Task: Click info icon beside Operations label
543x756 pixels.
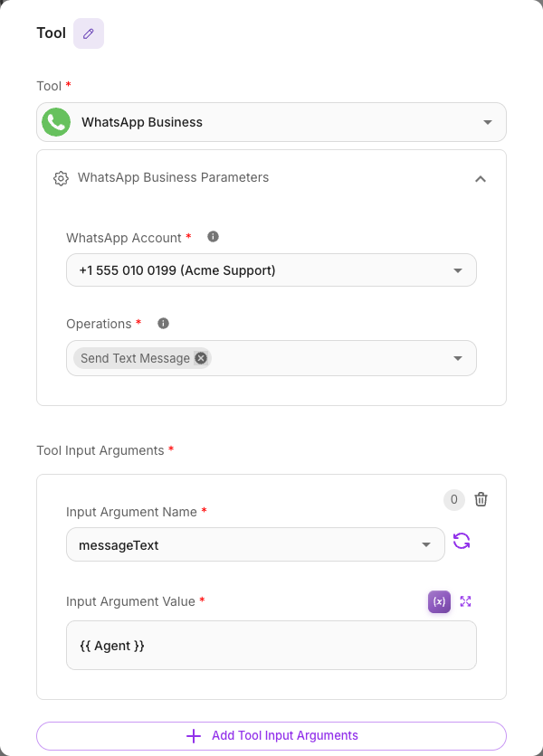Action: tap(163, 323)
